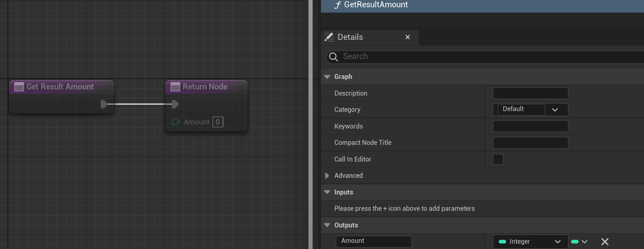This screenshot has width=644, height=249.
Task: Expand the Advanced section
Action: pyautogui.click(x=327, y=176)
